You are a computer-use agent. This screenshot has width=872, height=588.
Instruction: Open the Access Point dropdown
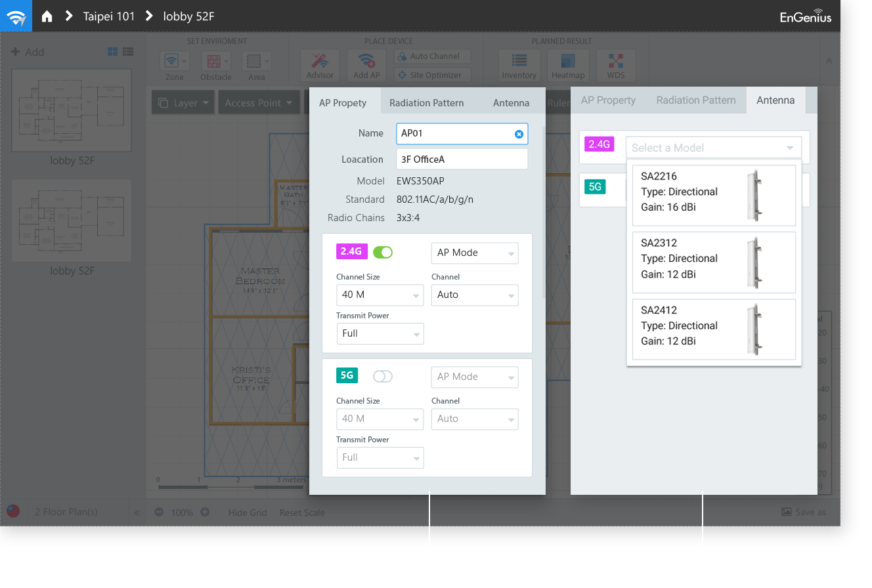point(259,103)
